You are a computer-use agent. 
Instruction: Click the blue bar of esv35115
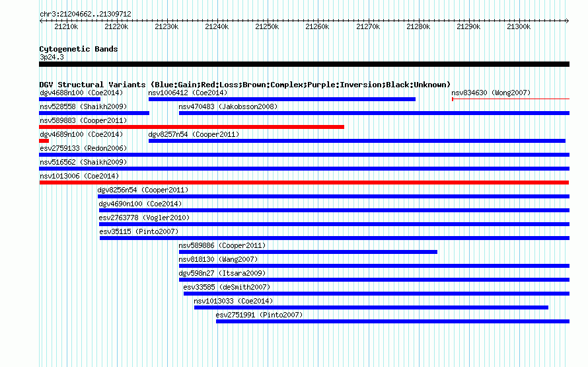pos(334,238)
